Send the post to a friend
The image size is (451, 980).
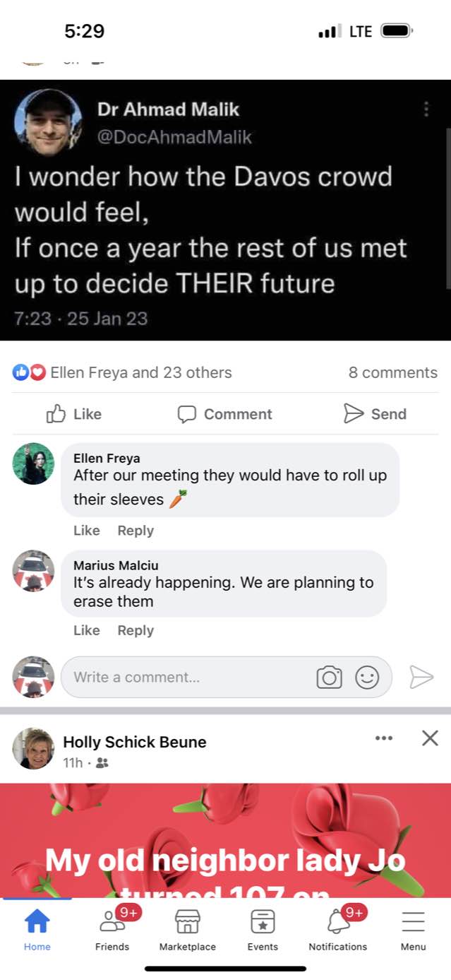374,414
